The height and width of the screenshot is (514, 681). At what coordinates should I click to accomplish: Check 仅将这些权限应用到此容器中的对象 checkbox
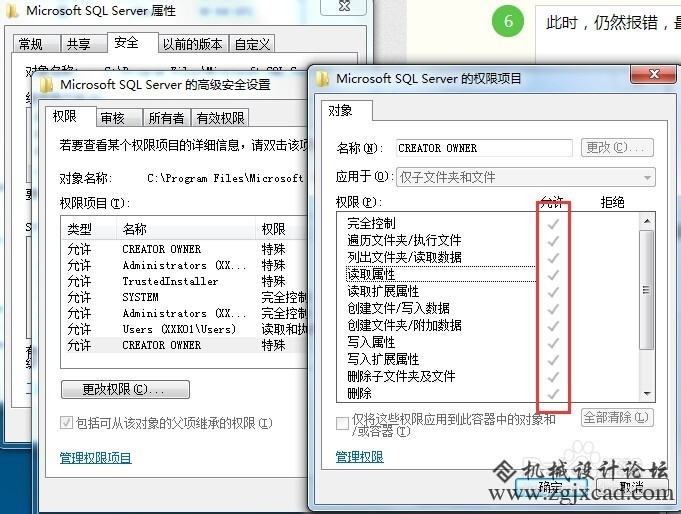point(342,423)
